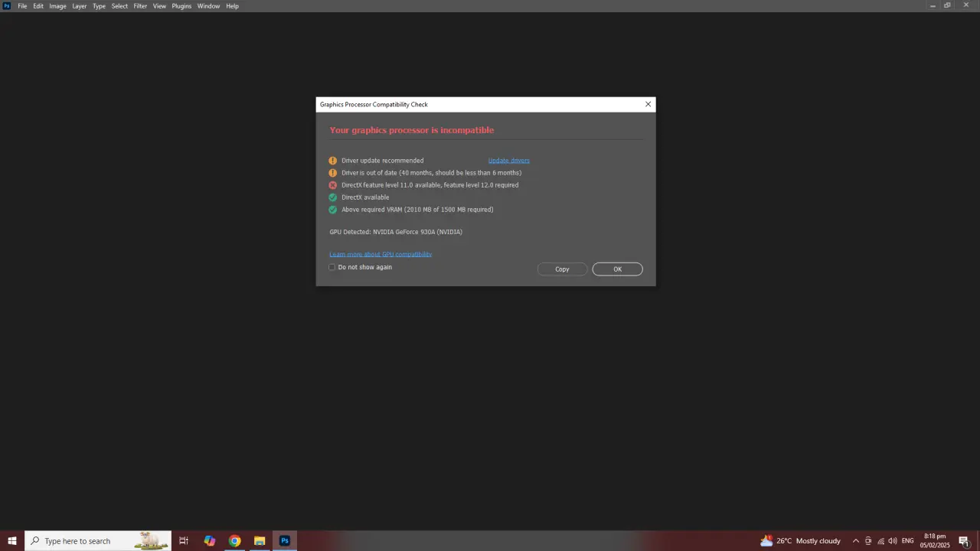
Task: Open the Edit menu
Action: pyautogui.click(x=38, y=6)
